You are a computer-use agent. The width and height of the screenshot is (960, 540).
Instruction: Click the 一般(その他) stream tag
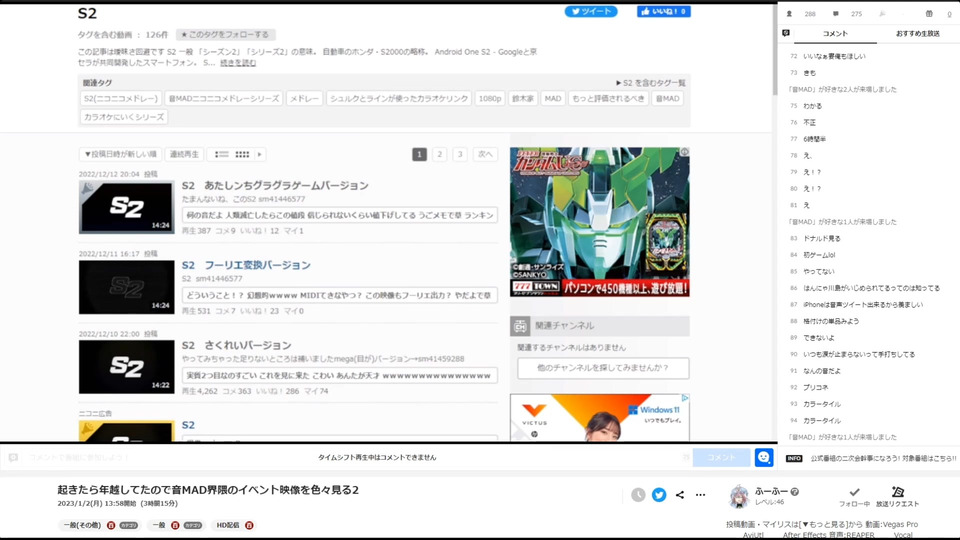coord(82,525)
